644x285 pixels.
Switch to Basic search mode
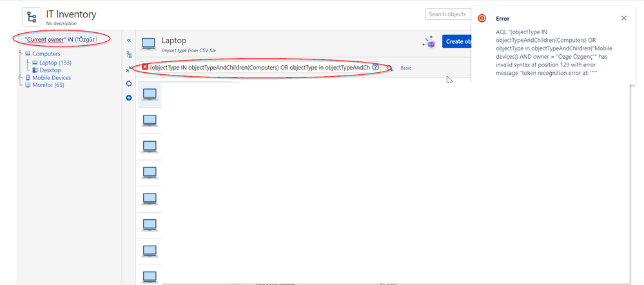tap(405, 68)
